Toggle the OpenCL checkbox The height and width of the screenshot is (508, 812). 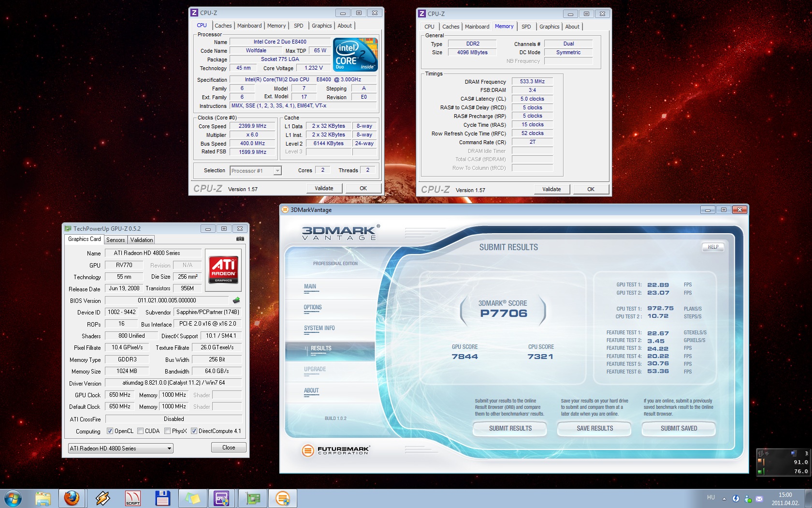(x=110, y=431)
